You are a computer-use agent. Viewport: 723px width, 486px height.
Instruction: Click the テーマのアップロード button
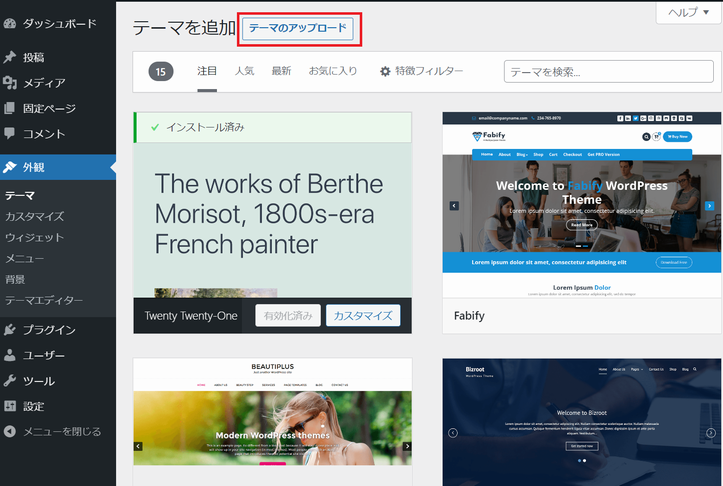298,29
